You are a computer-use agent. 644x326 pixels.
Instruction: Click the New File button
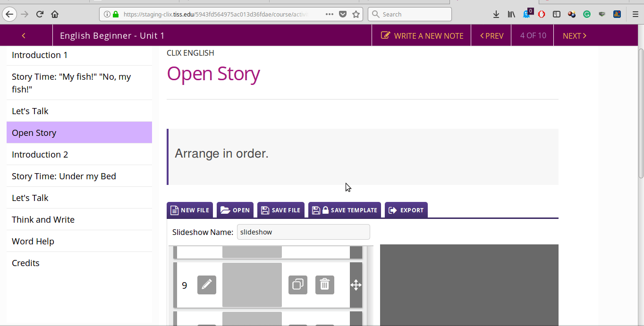(x=190, y=210)
